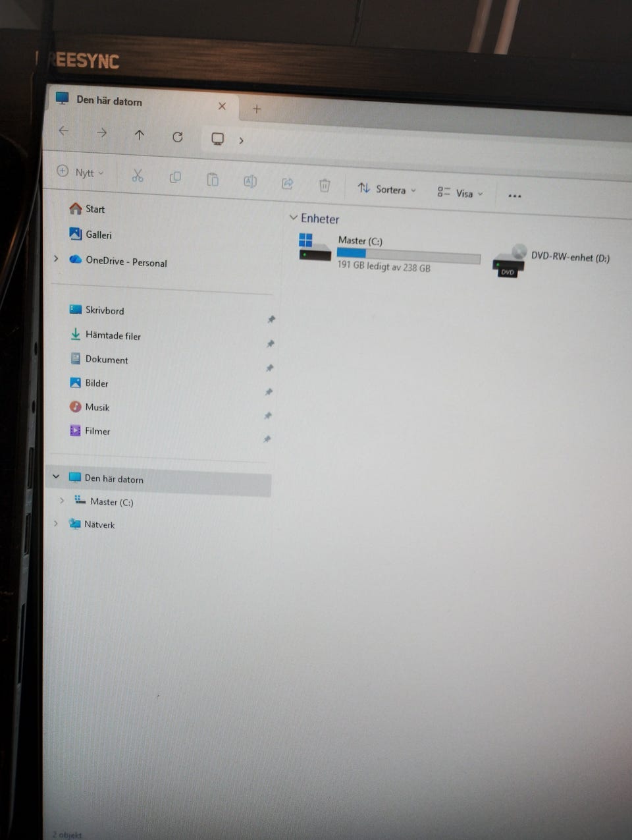Click the Copy icon in toolbar
Viewport: 632px width, 840px height.
[175, 177]
